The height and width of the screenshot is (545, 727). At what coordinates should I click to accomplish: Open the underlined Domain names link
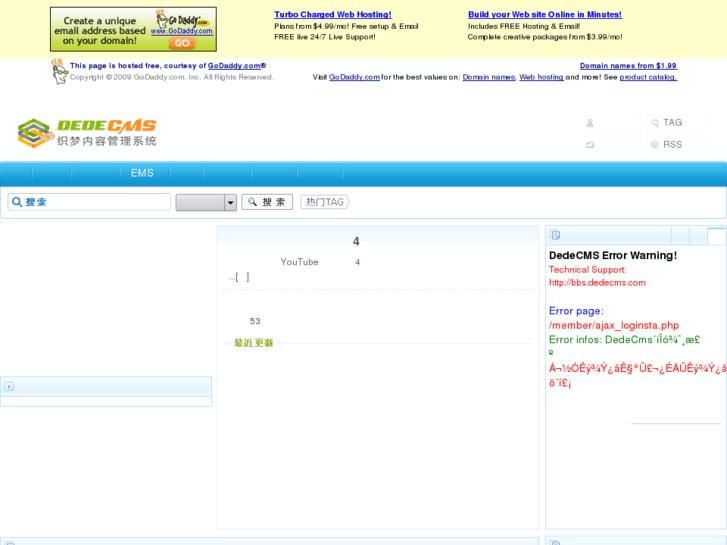(489, 77)
